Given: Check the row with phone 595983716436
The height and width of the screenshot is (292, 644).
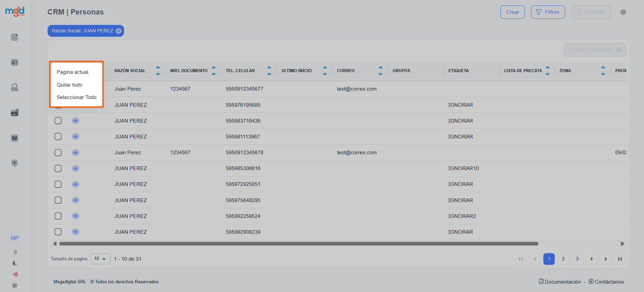Looking at the screenshot, I should pos(58,121).
